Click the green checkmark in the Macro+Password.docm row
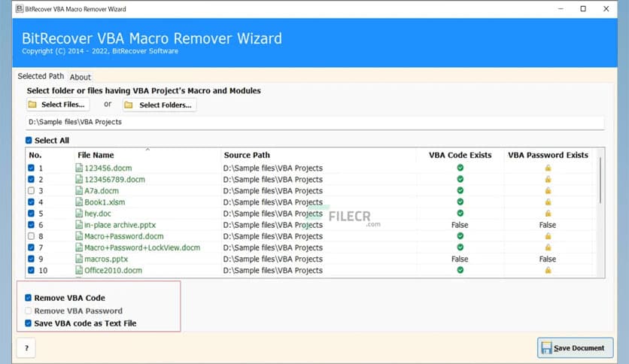The image size is (629, 364). (460, 235)
